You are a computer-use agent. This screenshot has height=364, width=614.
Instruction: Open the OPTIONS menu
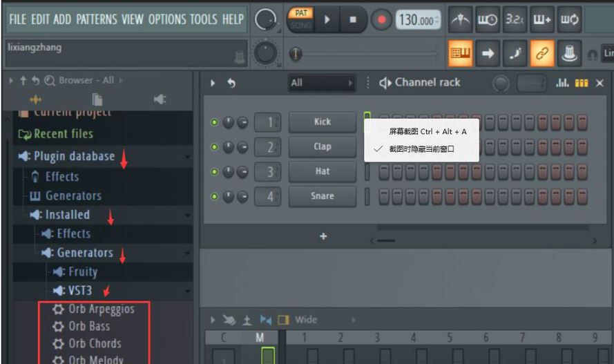point(167,19)
